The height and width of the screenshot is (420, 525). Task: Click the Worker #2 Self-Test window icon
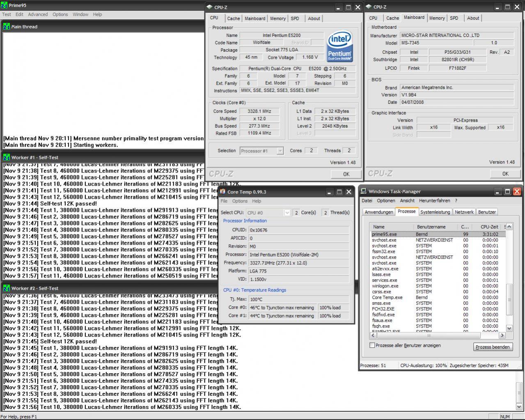(x=7, y=288)
